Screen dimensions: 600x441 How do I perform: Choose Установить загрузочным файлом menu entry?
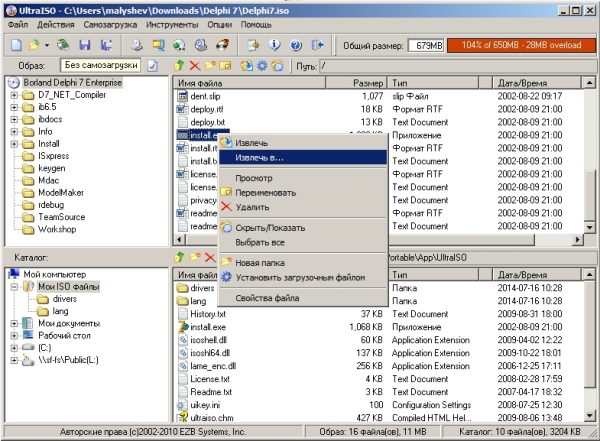click(x=303, y=277)
